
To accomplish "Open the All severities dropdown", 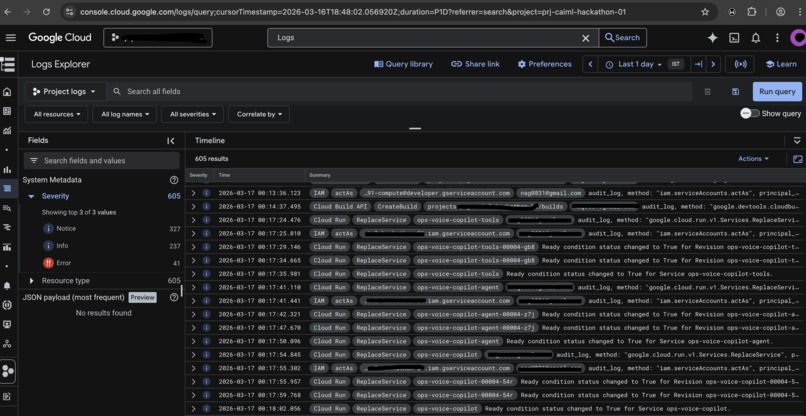I will pyautogui.click(x=192, y=114).
